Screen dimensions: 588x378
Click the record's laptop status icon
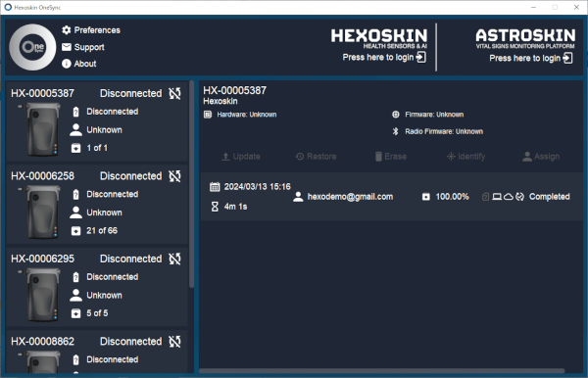[497, 197]
